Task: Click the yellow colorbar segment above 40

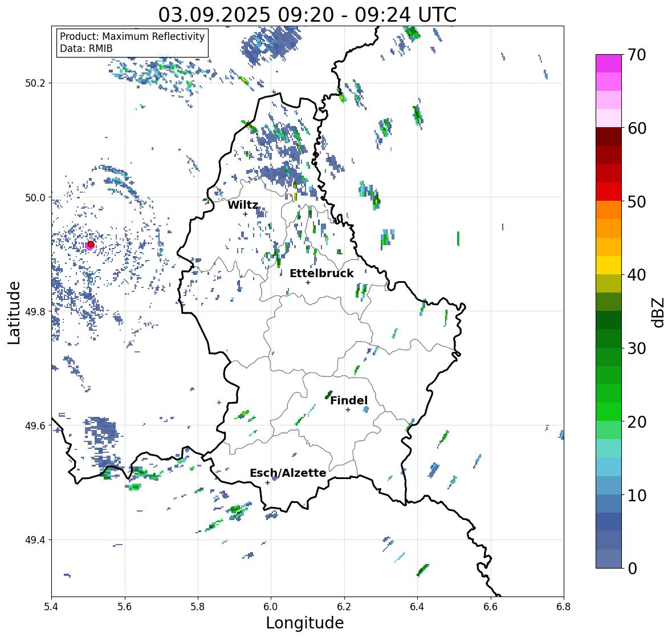Action: pos(609,265)
